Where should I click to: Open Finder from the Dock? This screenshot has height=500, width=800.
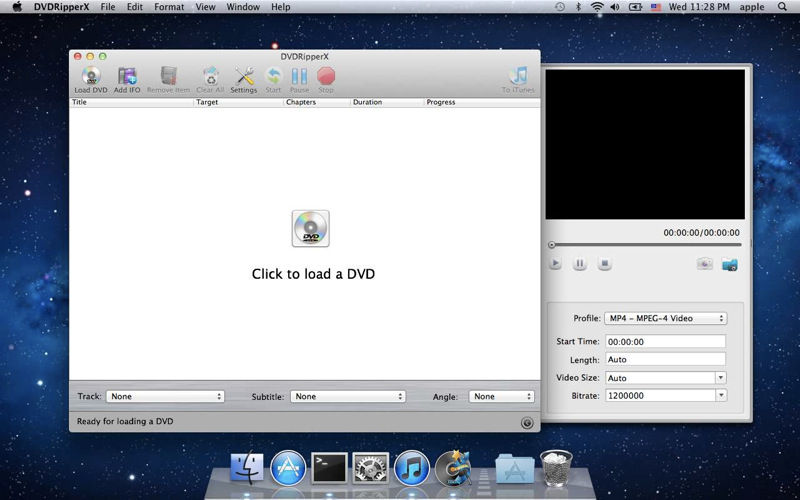pyautogui.click(x=247, y=468)
